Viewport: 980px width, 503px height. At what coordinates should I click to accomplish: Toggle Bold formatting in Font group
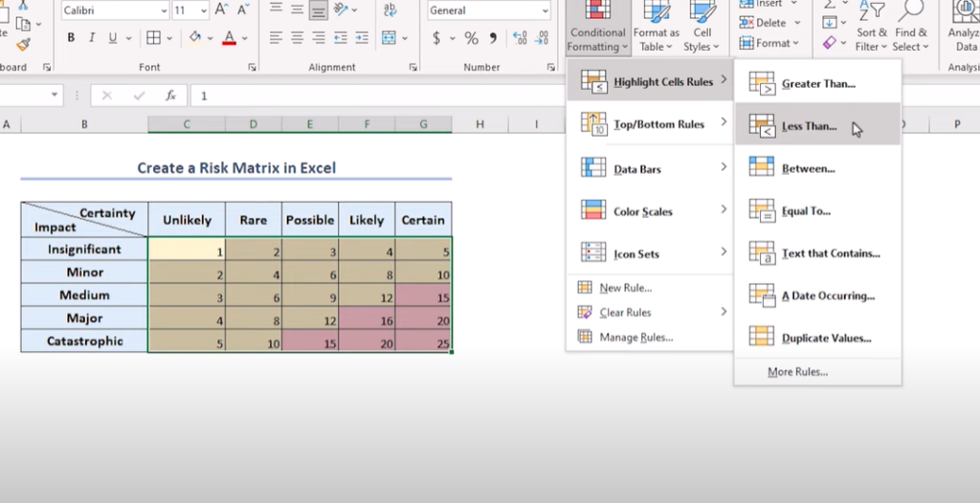[71, 38]
